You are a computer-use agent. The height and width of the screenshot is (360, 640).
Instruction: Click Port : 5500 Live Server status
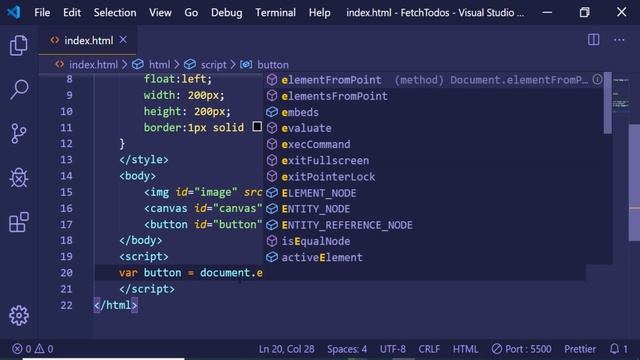[x=521, y=349]
